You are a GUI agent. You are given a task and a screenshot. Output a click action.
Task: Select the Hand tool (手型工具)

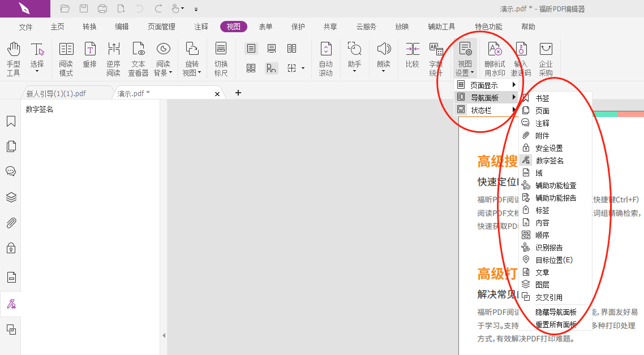[13, 57]
